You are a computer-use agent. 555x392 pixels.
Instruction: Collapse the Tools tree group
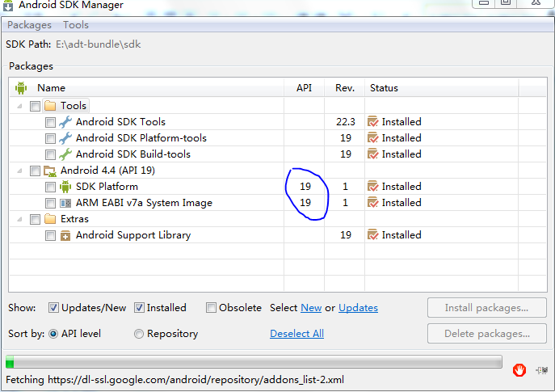point(19,106)
